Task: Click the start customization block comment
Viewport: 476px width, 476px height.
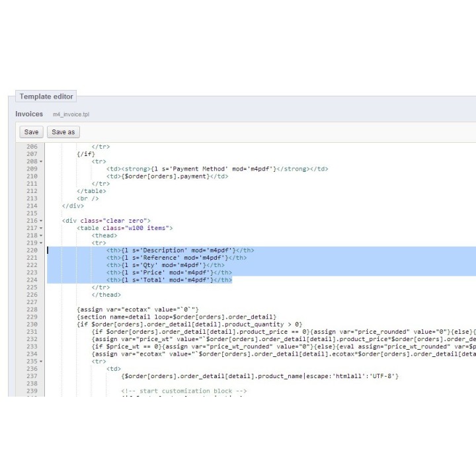Action: 184,391
